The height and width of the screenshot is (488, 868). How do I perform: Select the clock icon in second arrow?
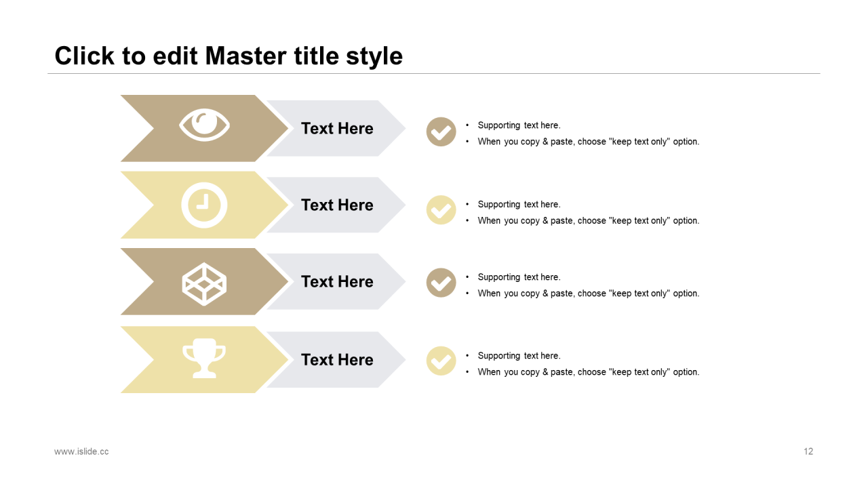coord(204,205)
